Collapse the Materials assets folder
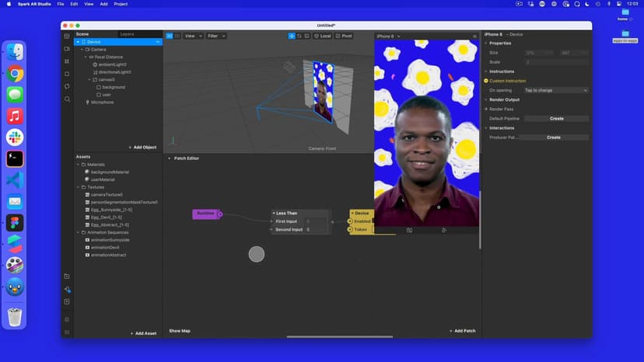 (x=78, y=165)
